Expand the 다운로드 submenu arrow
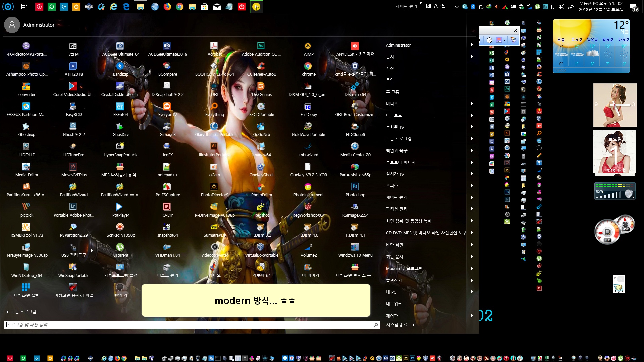 click(x=472, y=115)
